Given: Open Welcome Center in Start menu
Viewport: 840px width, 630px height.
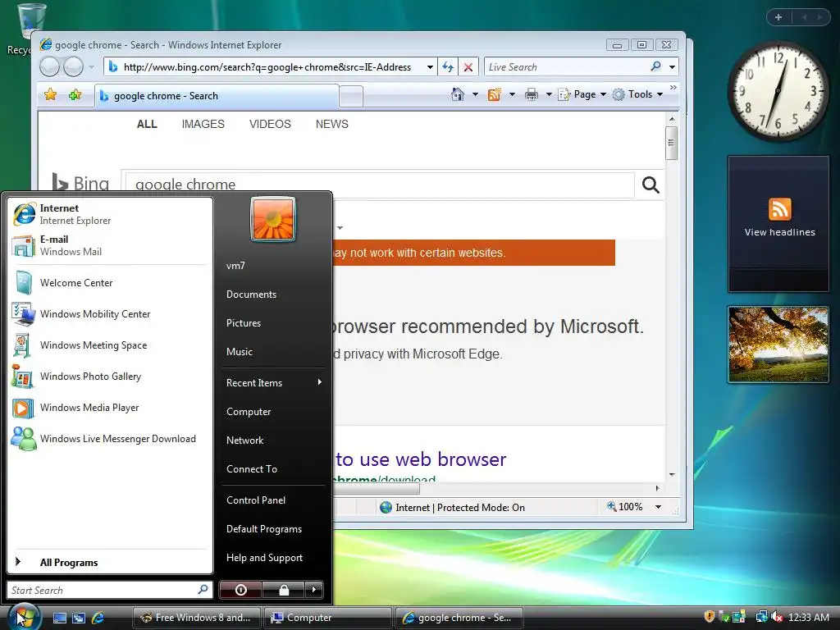Looking at the screenshot, I should click(x=110, y=283).
